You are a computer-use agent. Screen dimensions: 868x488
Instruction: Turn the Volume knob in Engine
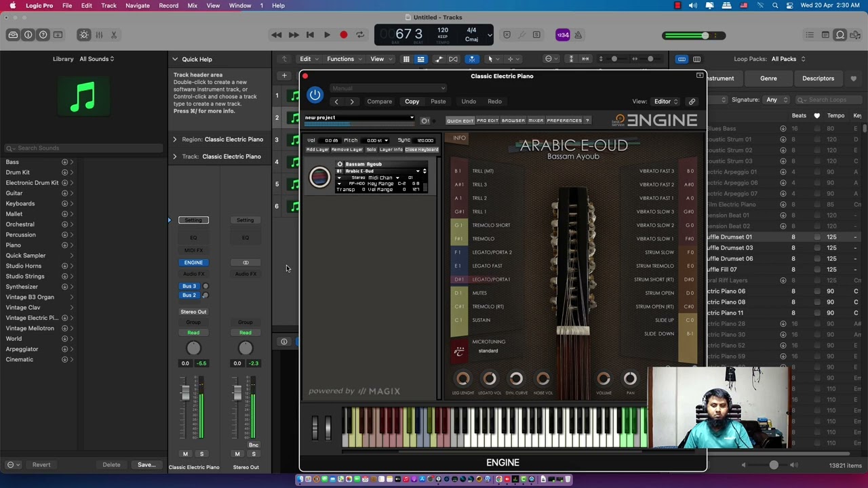(x=604, y=379)
